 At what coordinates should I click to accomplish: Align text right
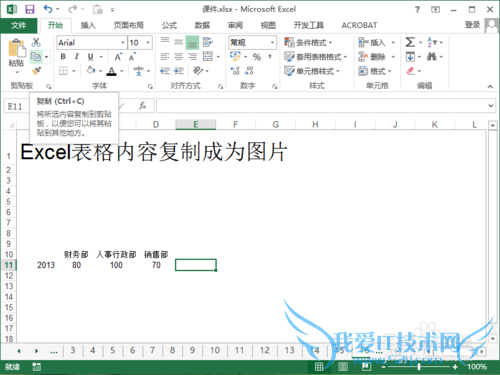point(192,57)
